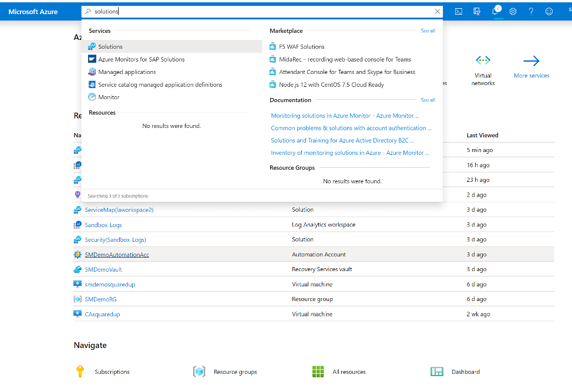Open the Monitoring solutions in Azure Monitor doc
The image size is (572, 392).
click(345, 116)
